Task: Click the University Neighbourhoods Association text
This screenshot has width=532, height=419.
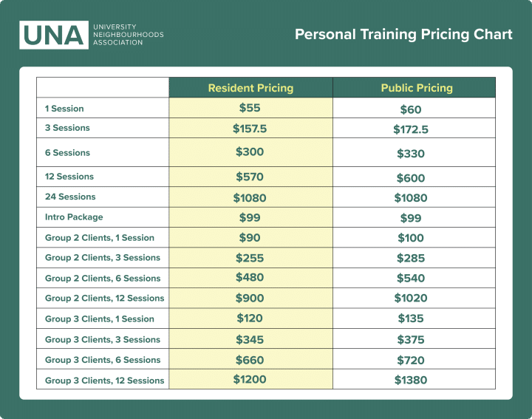Action: [x=128, y=35]
